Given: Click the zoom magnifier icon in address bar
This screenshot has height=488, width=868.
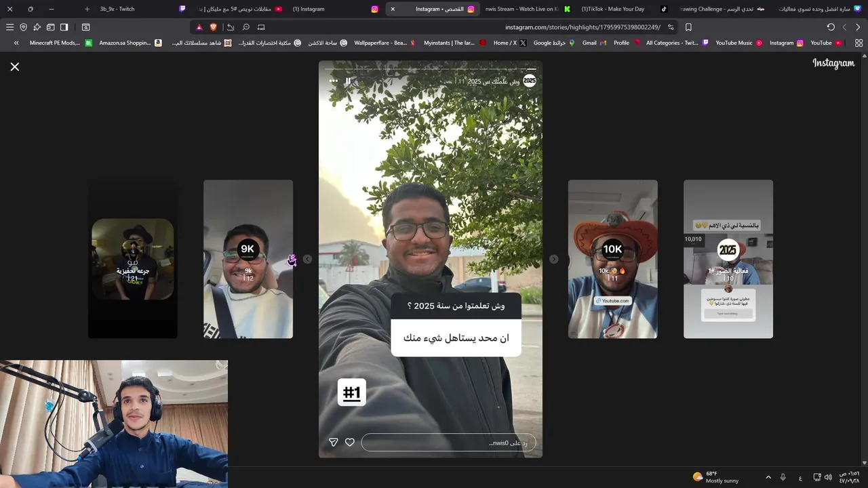Looking at the screenshot, I should 245,27.
